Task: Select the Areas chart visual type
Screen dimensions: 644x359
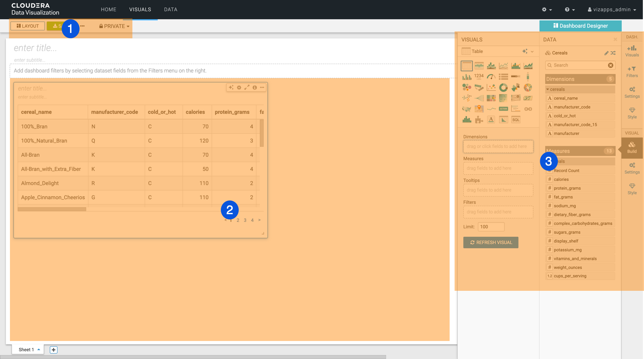Action: click(528, 66)
